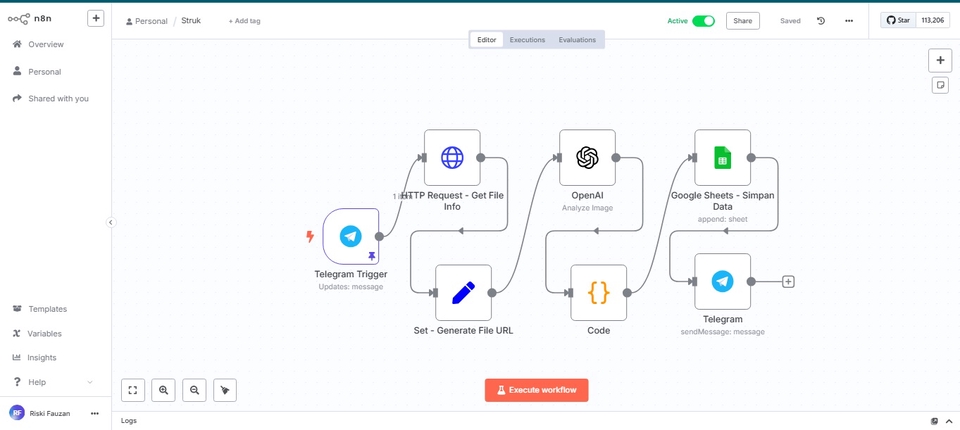Image resolution: width=960 pixels, height=430 pixels.
Task: Click the "append: sheet" subtitle
Action: coord(722,219)
